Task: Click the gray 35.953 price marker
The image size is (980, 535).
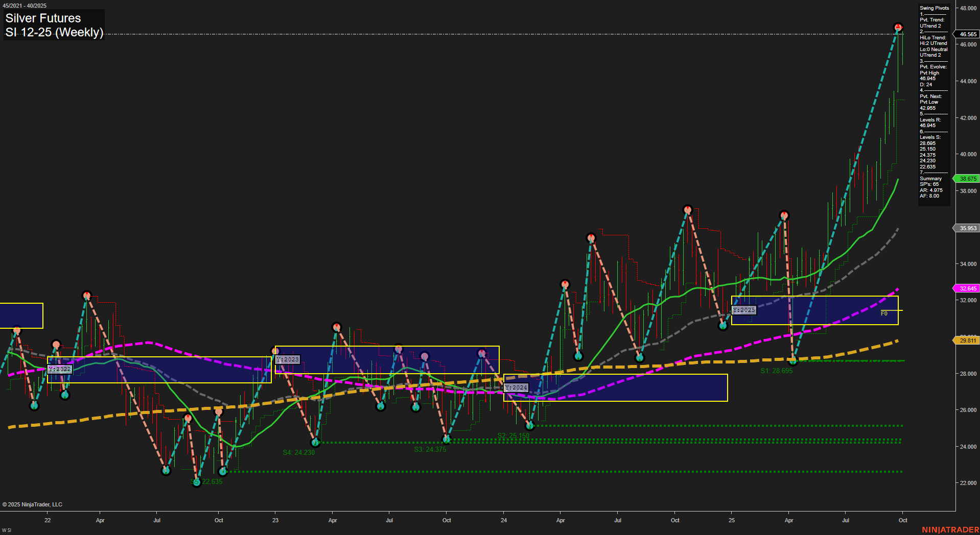Action: (966, 228)
